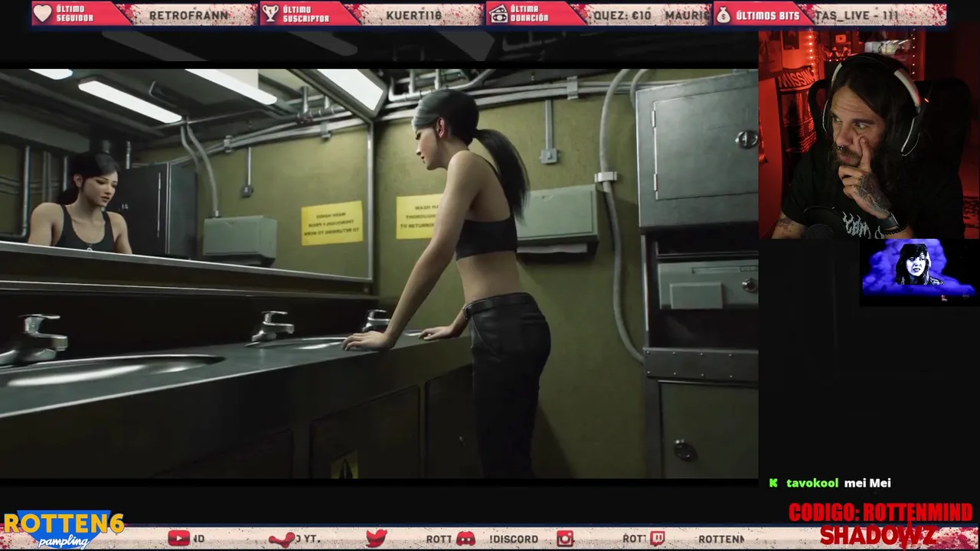
Task: Click the !DISCORD command text
Action: pos(514,539)
